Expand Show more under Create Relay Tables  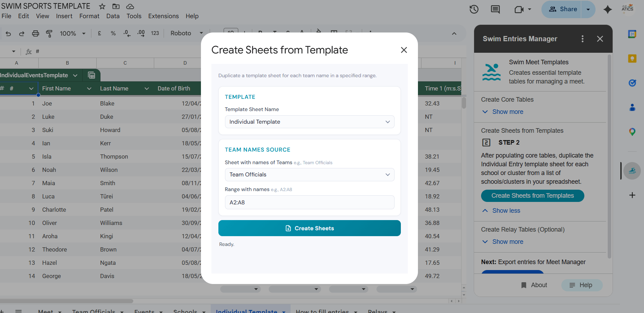tap(503, 242)
